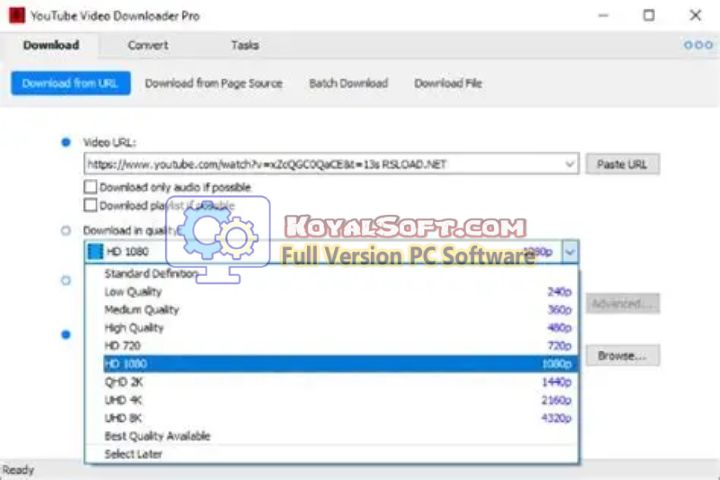Viewport: 720px width, 480px height.
Task: Maximize the YouTube Video Downloader window
Action: [x=648, y=15]
